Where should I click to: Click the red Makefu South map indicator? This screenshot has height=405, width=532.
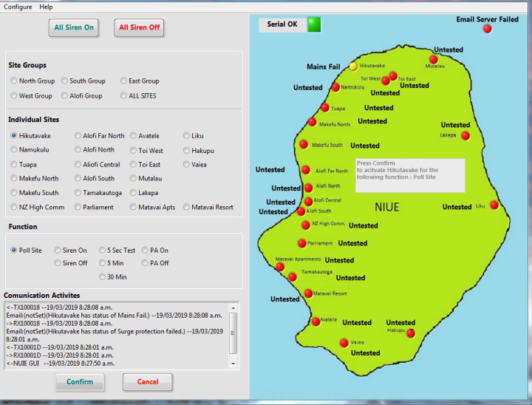(x=304, y=144)
